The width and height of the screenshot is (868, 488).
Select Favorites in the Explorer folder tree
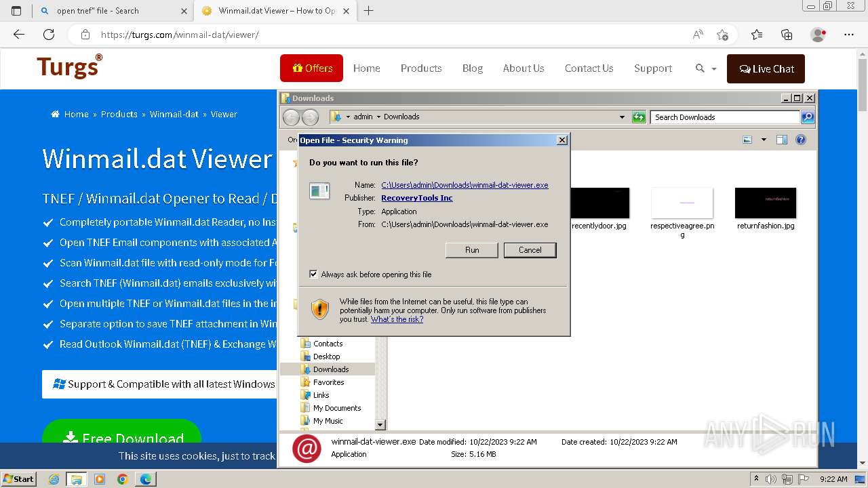tap(328, 382)
